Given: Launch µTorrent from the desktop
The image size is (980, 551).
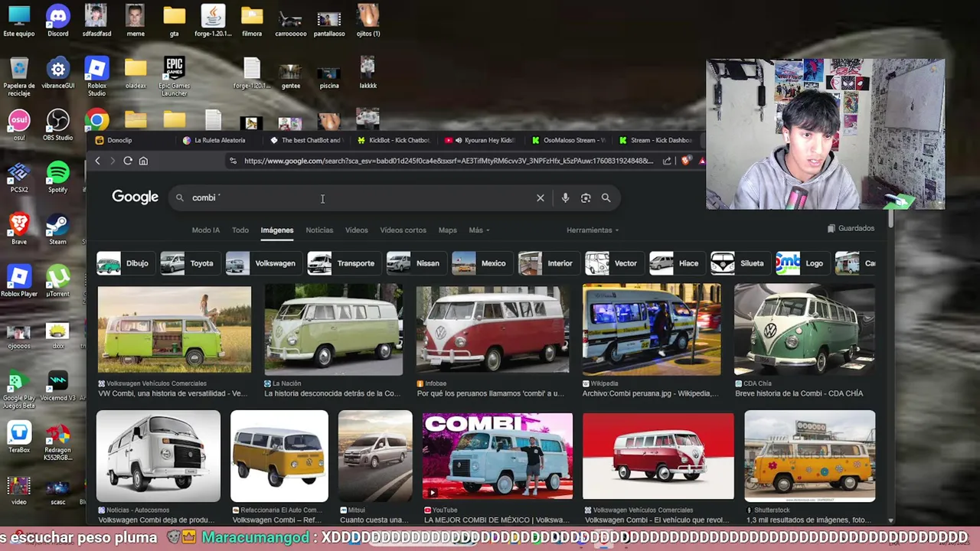Looking at the screenshot, I should (57, 282).
